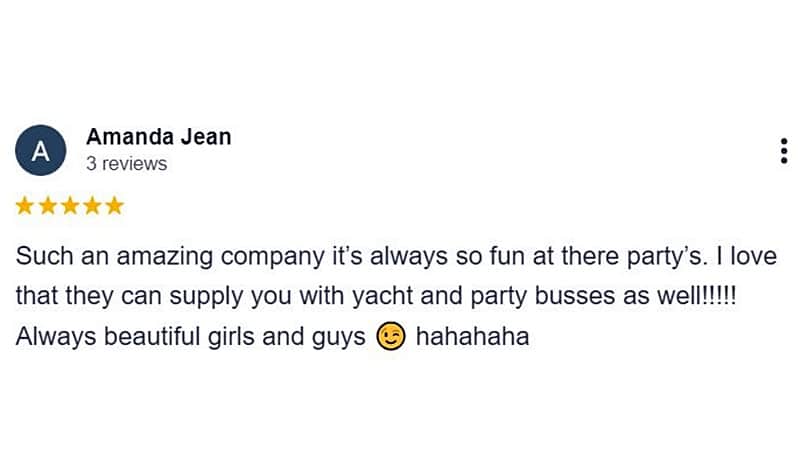
Task: Click "I love" ending the first line
Action: pyautogui.click(x=746, y=256)
